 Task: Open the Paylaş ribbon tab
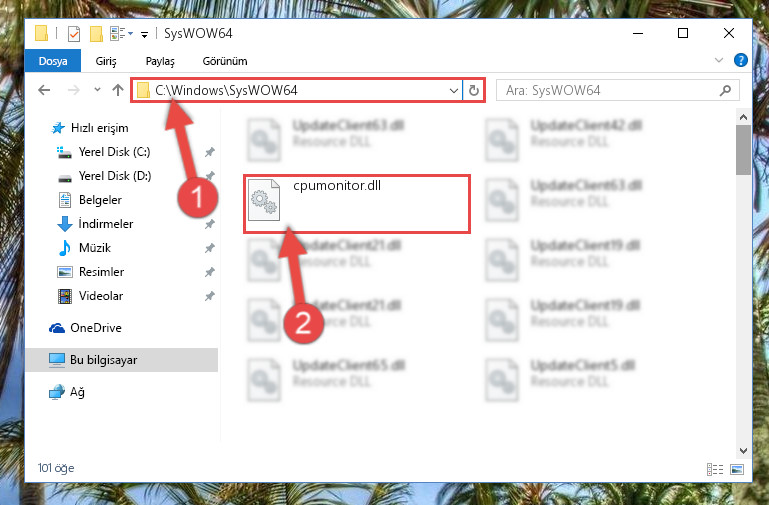(160, 61)
